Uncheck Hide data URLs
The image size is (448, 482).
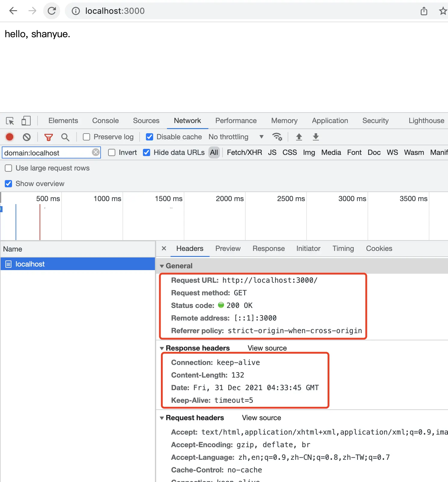point(147,152)
